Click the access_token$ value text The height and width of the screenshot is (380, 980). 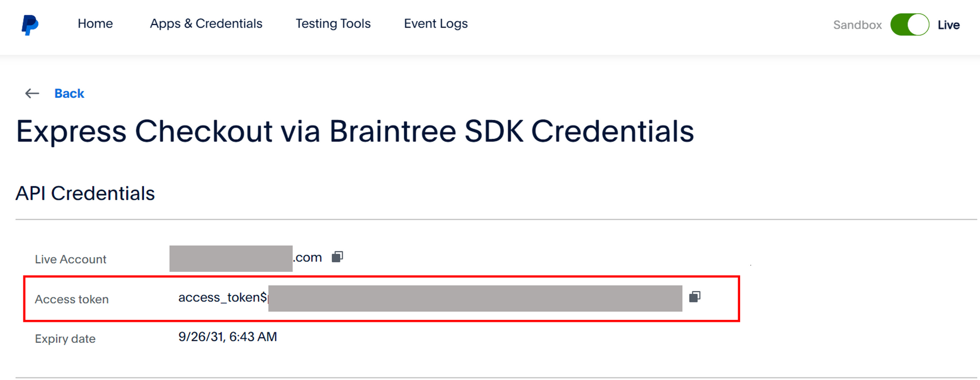[x=223, y=297]
